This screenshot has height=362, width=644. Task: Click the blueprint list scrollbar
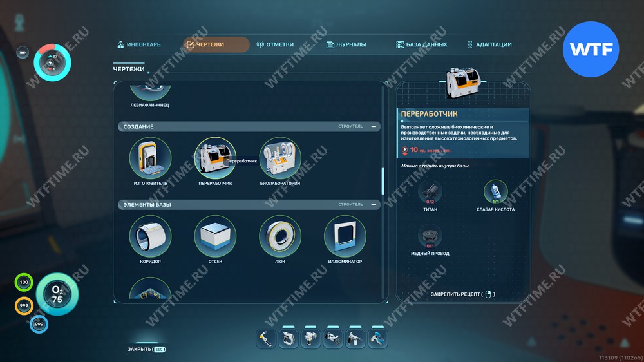pyautogui.click(x=383, y=181)
